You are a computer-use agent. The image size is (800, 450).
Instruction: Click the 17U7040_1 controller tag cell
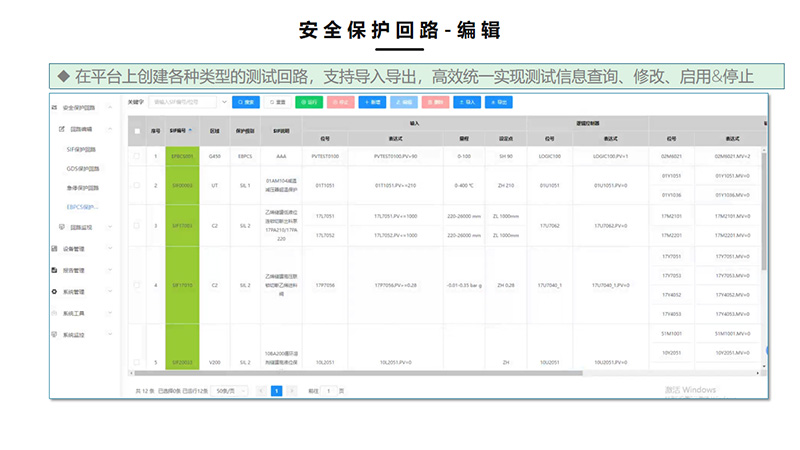pos(549,285)
